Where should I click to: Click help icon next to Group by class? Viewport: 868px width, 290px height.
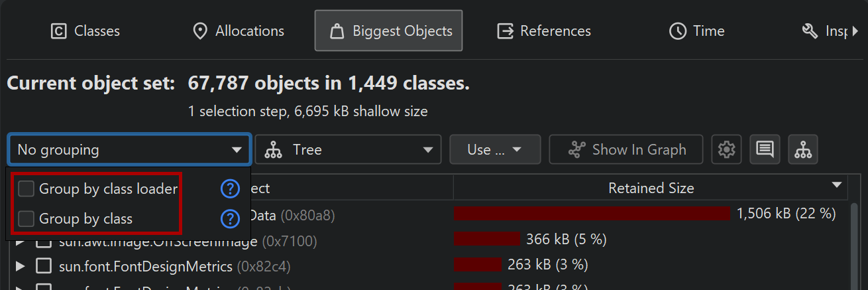229,218
